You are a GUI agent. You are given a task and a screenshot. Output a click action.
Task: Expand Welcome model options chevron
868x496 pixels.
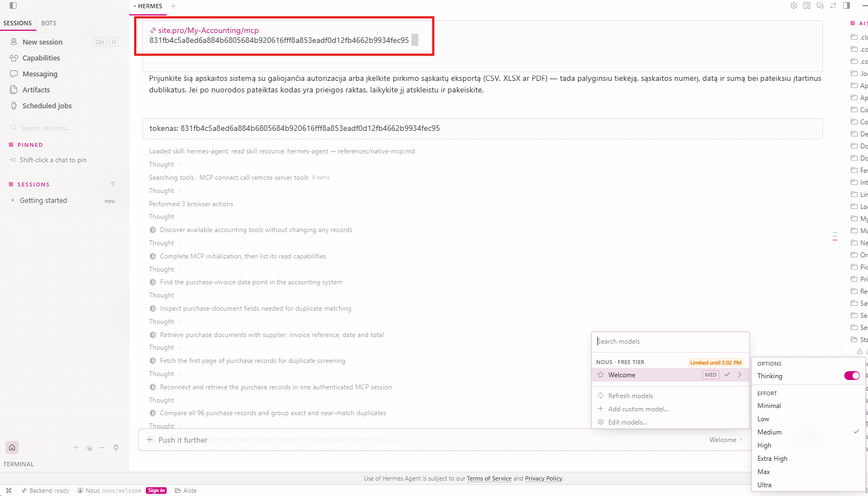point(740,375)
